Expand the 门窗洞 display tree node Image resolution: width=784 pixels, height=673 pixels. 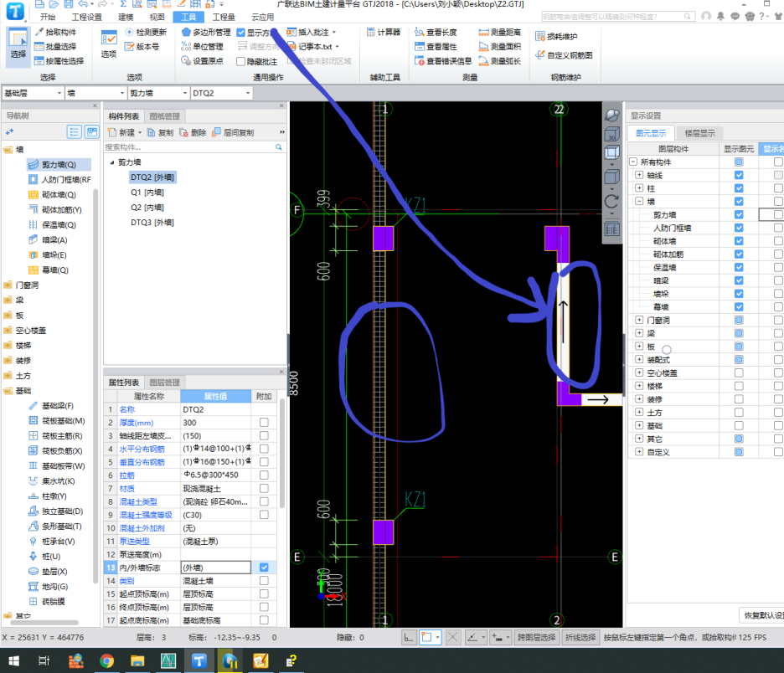(x=639, y=320)
